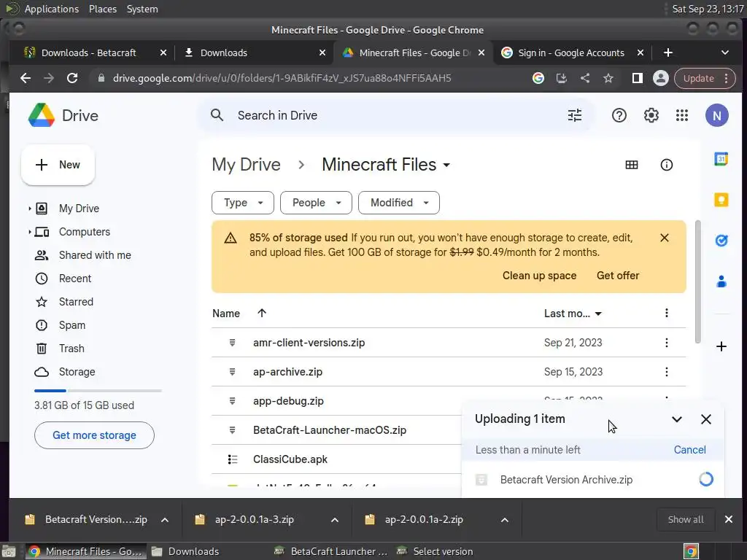Select ClassiCube.apk file row
This screenshot has width=747, height=560.
tap(337, 459)
